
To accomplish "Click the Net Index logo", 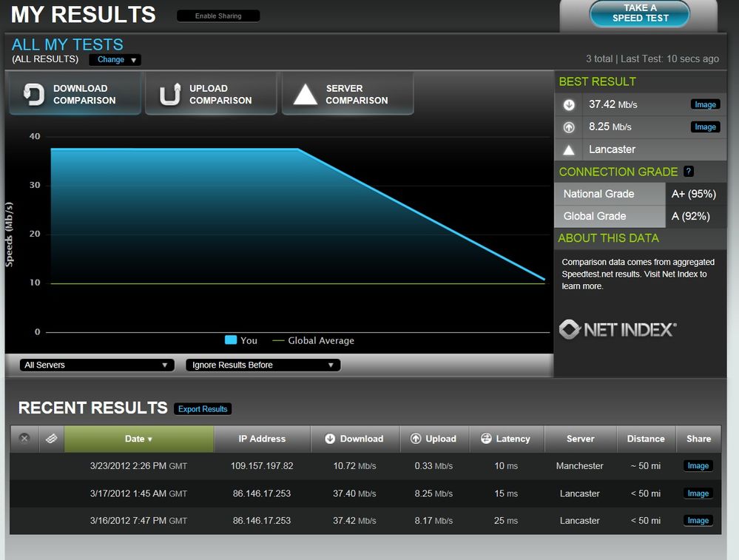I will click(618, 329).
